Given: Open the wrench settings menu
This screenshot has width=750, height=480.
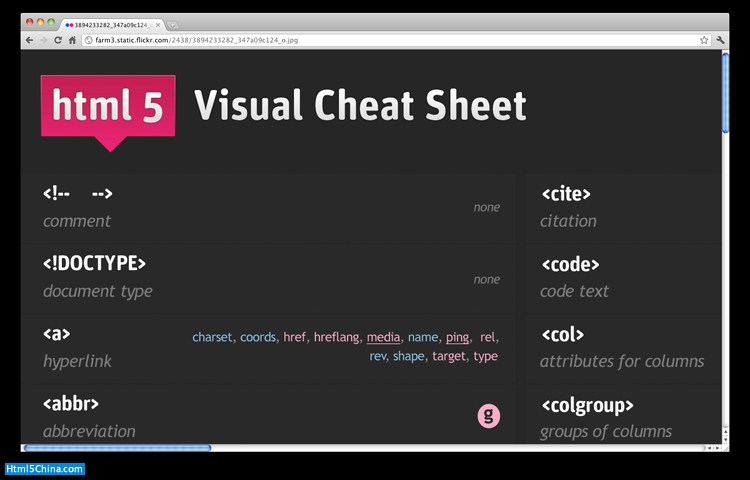Looking at the screenshot, I should (x=721, y=40).
